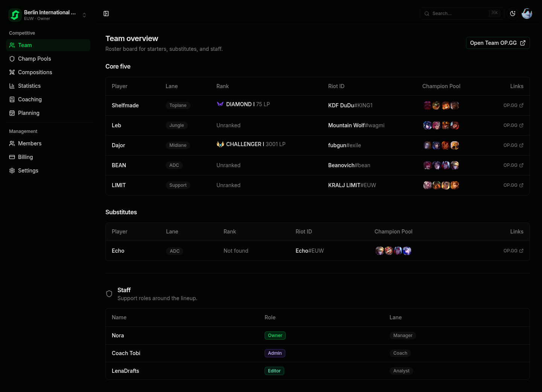Click first champion icon in Echo's pool
The image size is (542, 392).
tap(380, 251)
